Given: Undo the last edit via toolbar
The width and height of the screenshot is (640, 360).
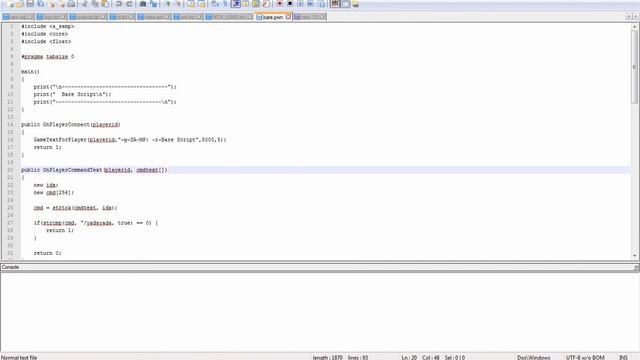Looking at the screenshot, I should click(x=119, y=4).
